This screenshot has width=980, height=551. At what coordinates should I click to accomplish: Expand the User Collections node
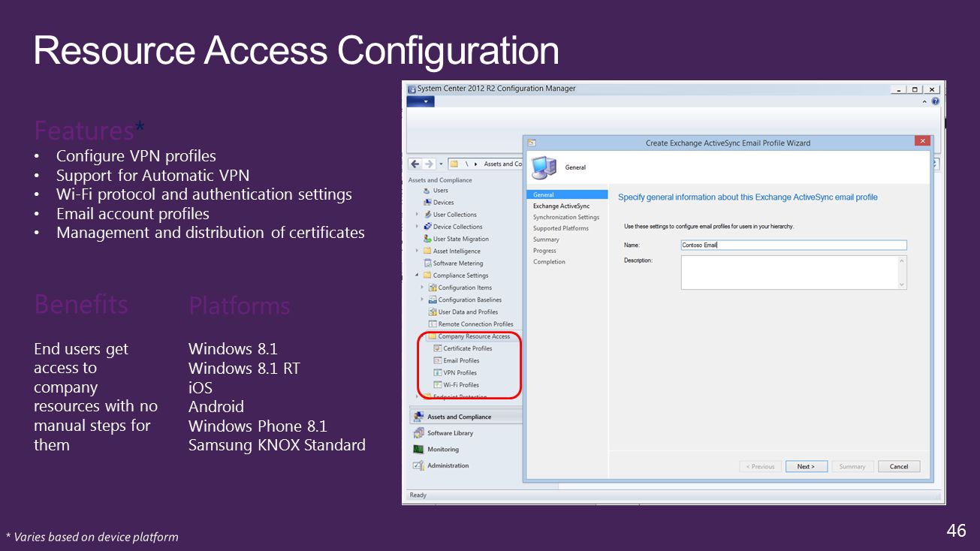(418, 215)
